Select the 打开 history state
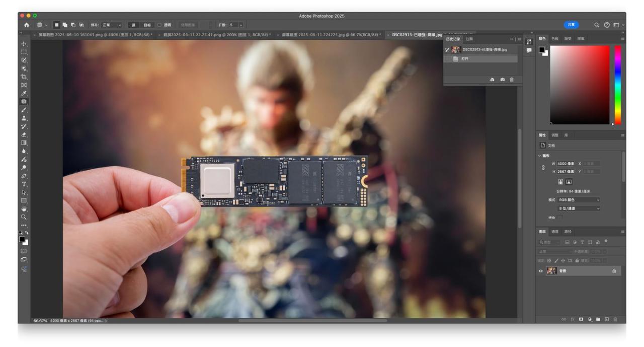The width and height of the screenshot is (644, 347). [x=480, y=59]
